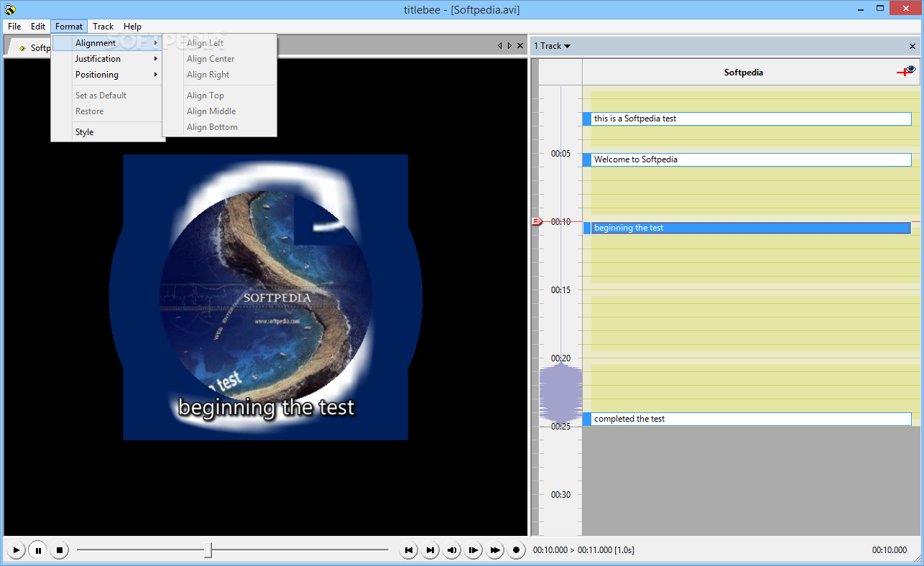Select Set as Default menu item
The width and height of the screenshot is (924, 566).
point(108,96)
